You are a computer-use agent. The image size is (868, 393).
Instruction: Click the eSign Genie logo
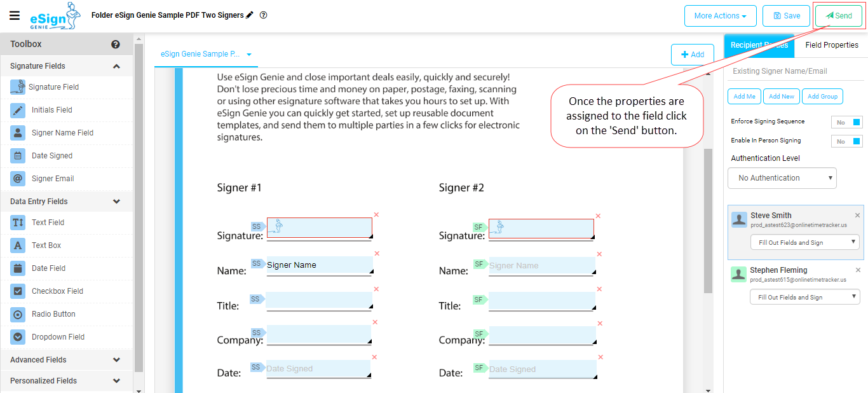tap(55, 17)
